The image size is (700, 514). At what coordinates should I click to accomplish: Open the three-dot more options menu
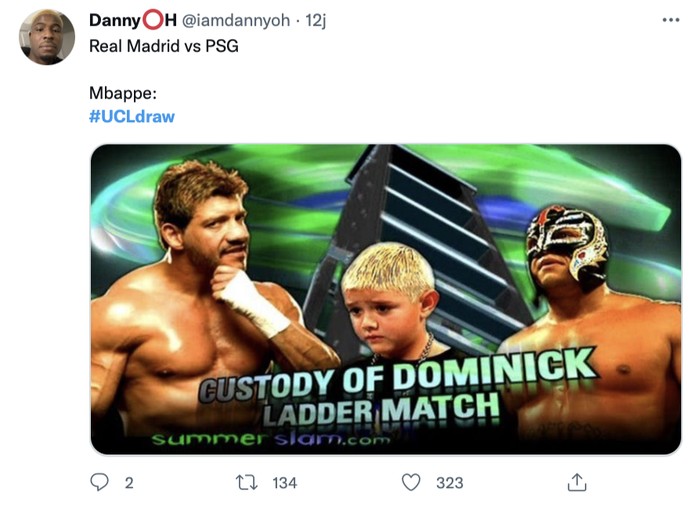670,20
